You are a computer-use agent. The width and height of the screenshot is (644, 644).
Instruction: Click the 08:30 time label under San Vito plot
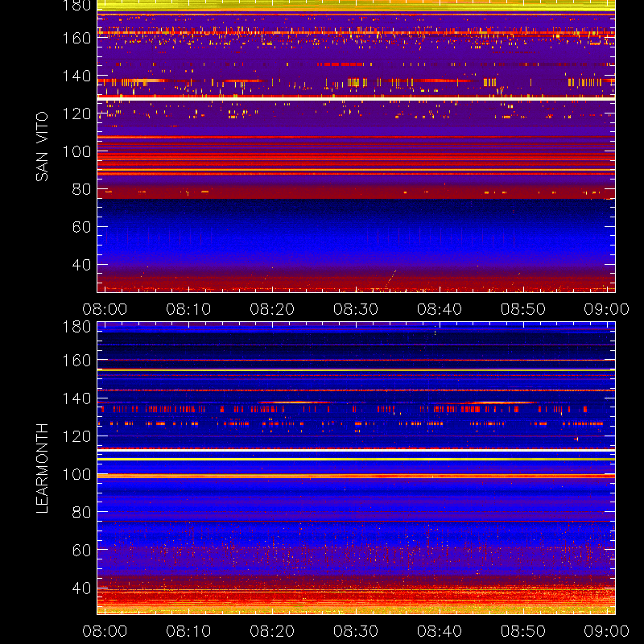[x=356, y=309]
